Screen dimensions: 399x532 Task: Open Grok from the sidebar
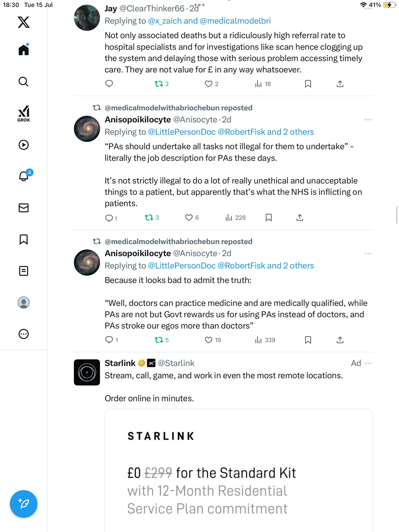click(24, 114)
